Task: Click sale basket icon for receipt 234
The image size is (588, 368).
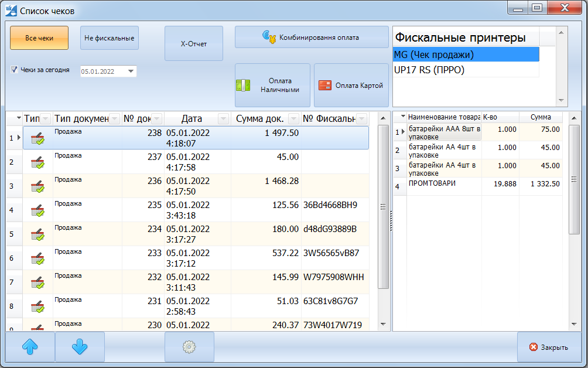Action: tap(38, 234)
